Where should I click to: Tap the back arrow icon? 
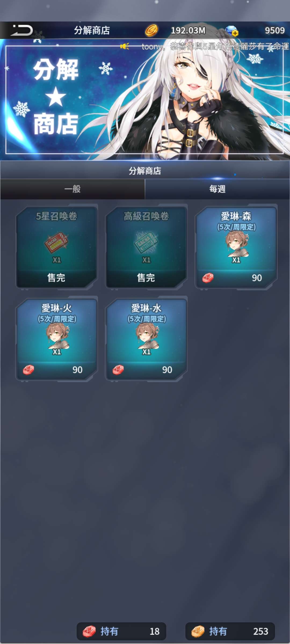tap(21, 30)
